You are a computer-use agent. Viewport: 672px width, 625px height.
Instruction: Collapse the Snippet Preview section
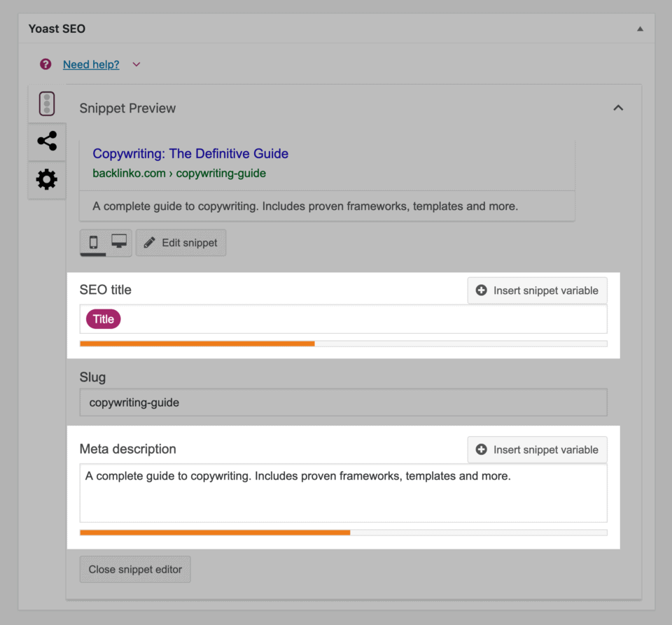pyautogui.click(x=617, y=108)
